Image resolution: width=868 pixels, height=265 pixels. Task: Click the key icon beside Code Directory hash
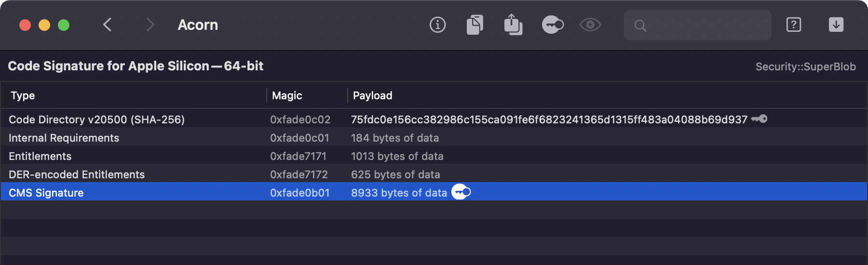pyautogui.click(x=759, y=119)
